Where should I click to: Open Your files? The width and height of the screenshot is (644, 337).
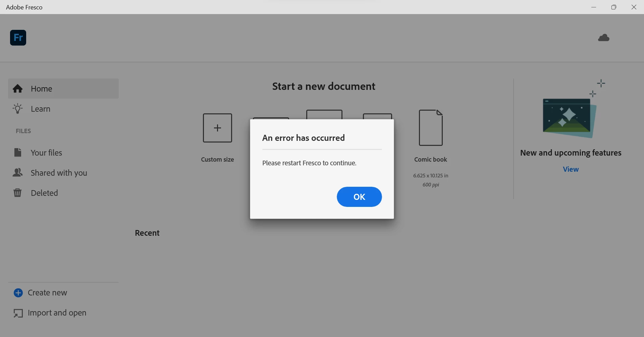pos(63,153)
